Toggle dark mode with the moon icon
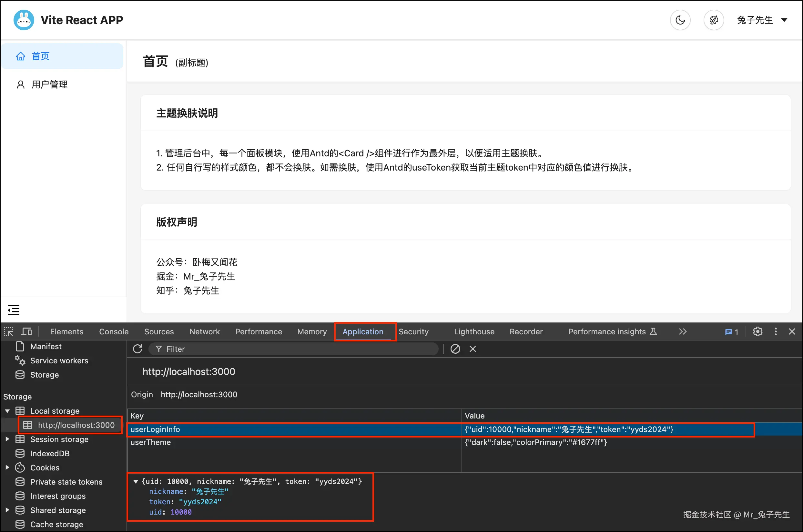This screenshot has width=803, height=532. tap(680, 20)
